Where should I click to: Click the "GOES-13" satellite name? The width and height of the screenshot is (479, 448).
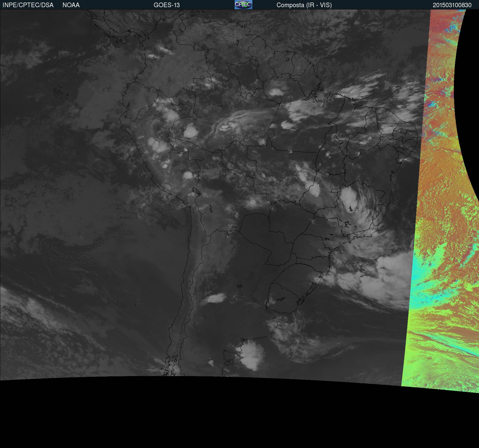(167, 5)
